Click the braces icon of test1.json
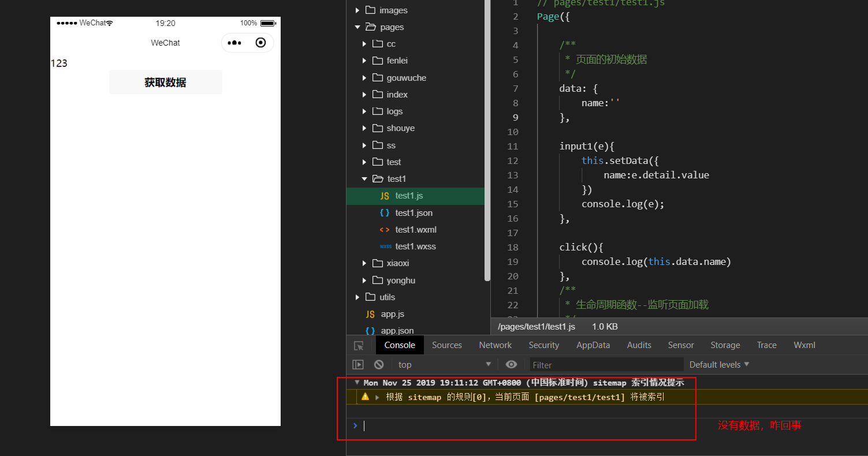This screenshot has height=456, width=868. [385, 213]
